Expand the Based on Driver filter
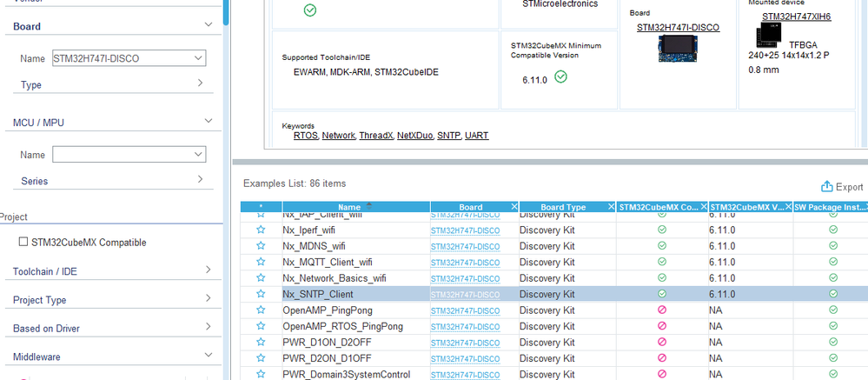Screen dimensions: 868x380 pos(209,327)
